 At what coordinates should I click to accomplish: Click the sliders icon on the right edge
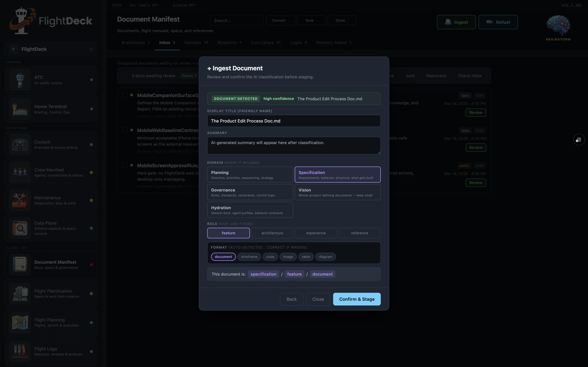click(x=579, y=139)
